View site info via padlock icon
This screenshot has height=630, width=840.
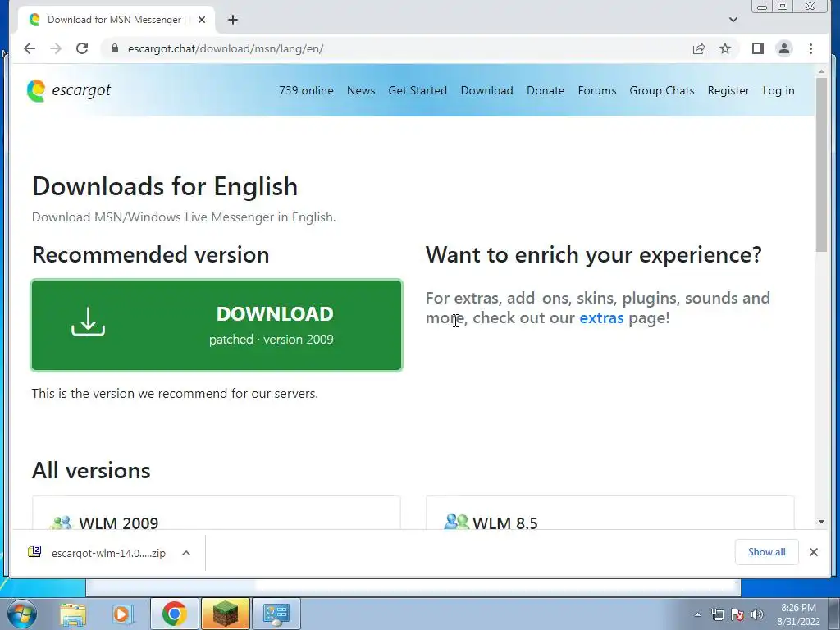click(114, 48)
